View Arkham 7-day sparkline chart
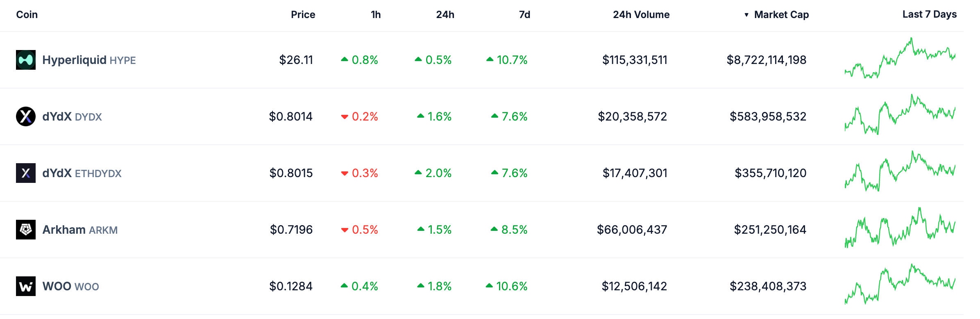Viewport: 980px width, 319px height. click(x=900, y=228)
